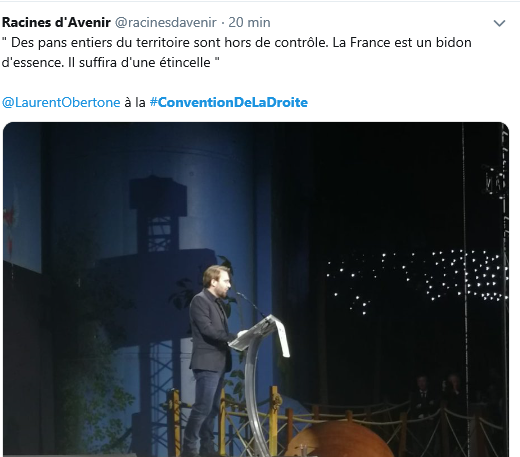Image resolution: width=520 pixels, height=457 pixels.
Task: Enlarge the attached conference photo
Action: tap(256, 289)
